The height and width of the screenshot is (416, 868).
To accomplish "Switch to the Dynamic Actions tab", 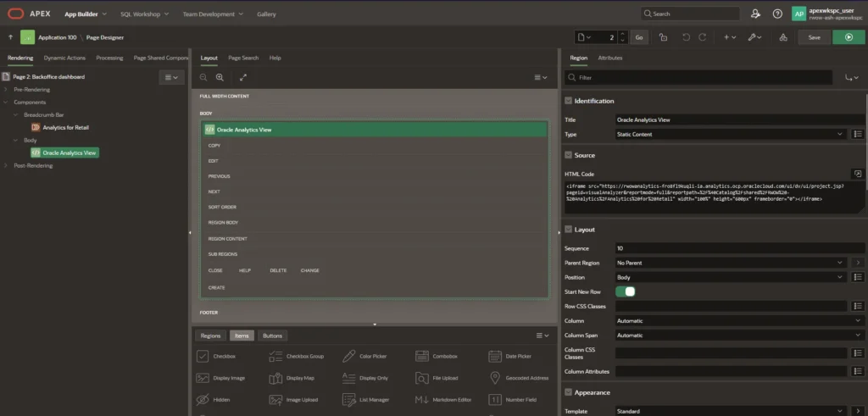I will tap(64, 58).
